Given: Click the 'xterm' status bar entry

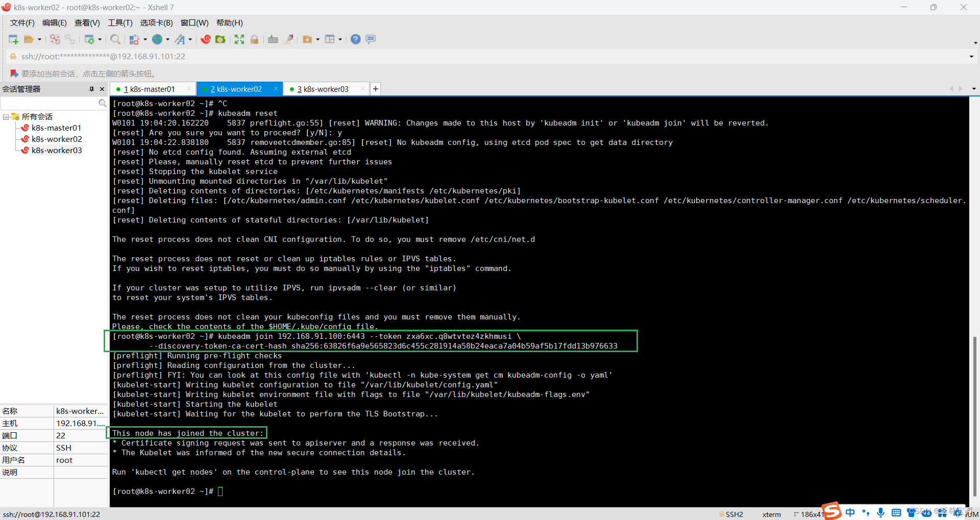Looking at the screenshot, I should pos(771,514).
